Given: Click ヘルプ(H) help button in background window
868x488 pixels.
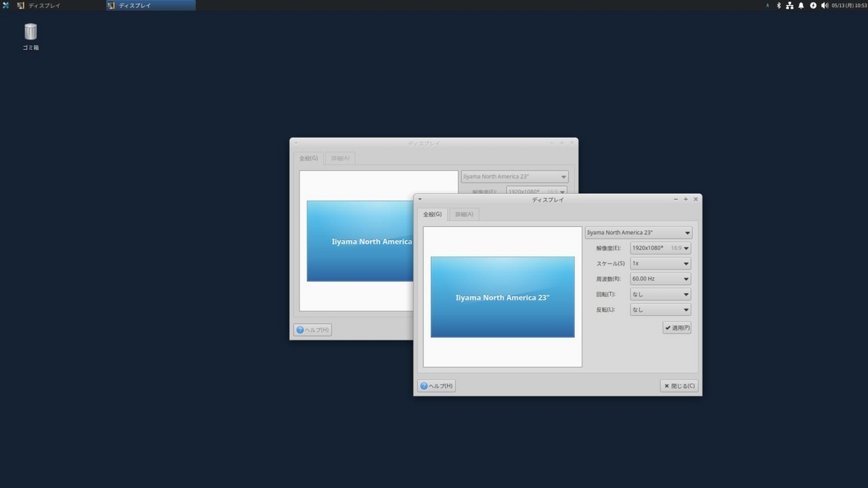Looking at the screenshot, I should click(x=312, y=330).
